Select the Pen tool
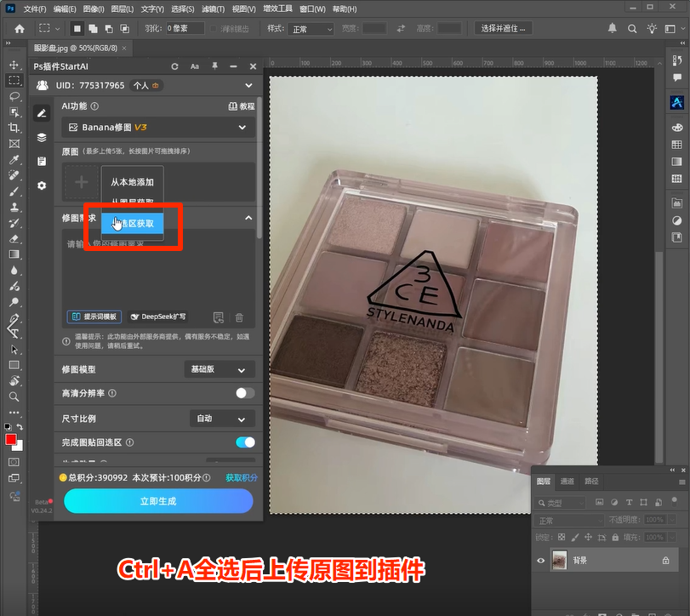This screenshot has height=616, width=690. coord(14,317)
